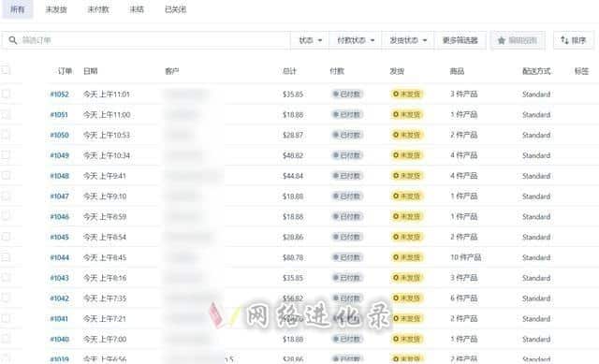The height and width of the screenshot is (364, 599).
Task: Click the sort arrows icon beside 排序
Action: pos(564,39)
